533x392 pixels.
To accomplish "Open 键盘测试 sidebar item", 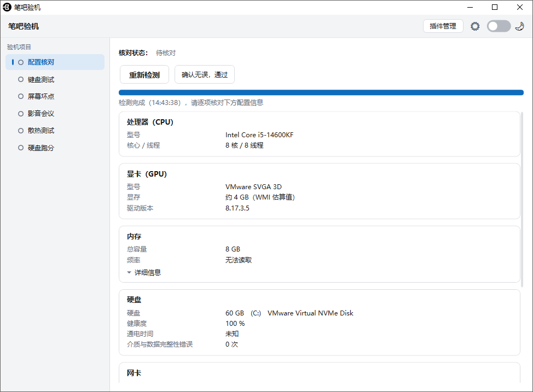I will tap(55, 79).
